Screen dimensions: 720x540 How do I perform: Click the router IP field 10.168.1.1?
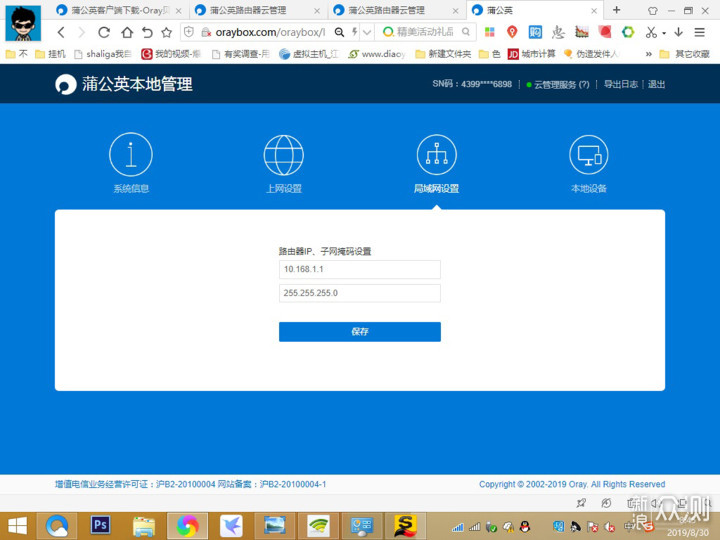point(360,269)
